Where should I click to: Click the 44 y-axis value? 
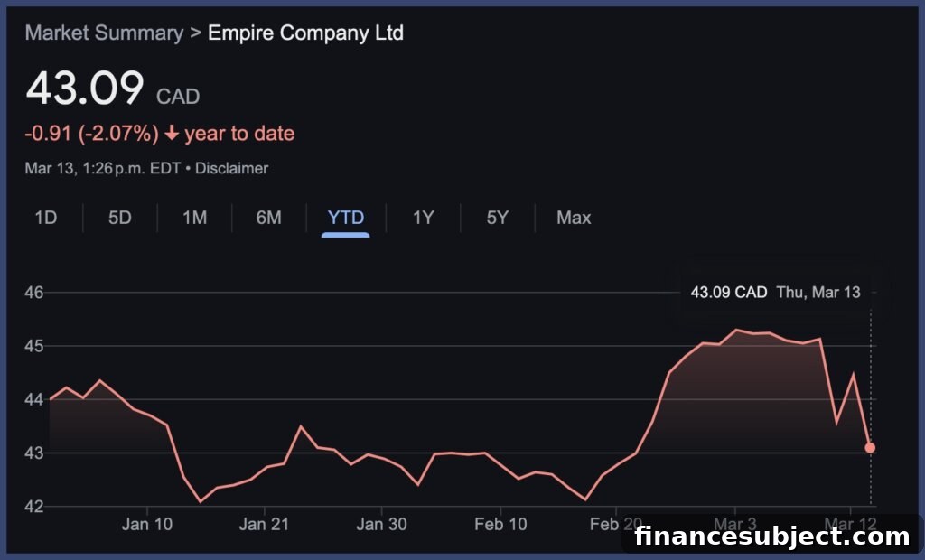point(33,399)
